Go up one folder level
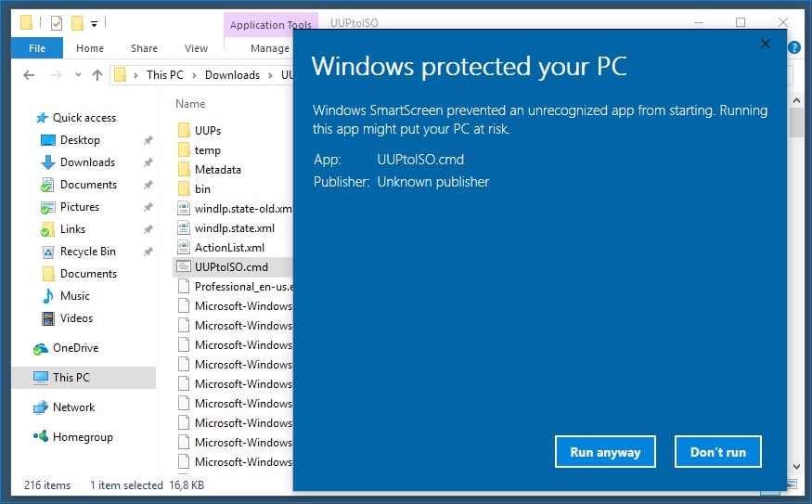Viewport: 812px width, 504px height. (x=97, y=75)
